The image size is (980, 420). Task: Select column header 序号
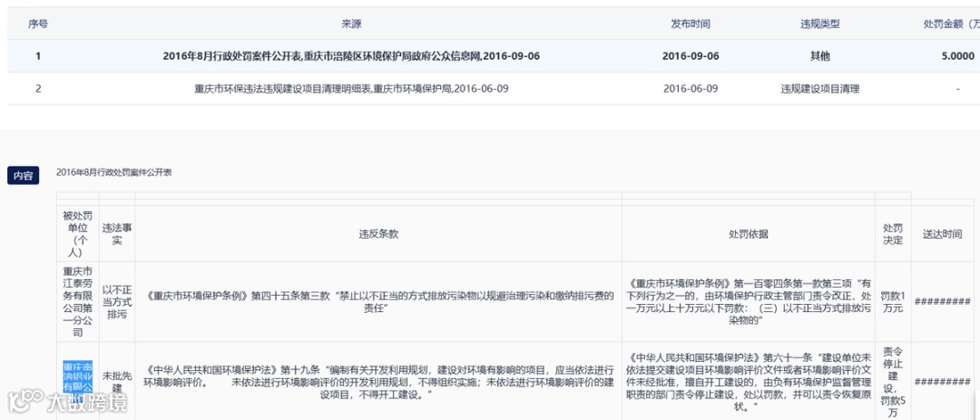pos(38,24)
